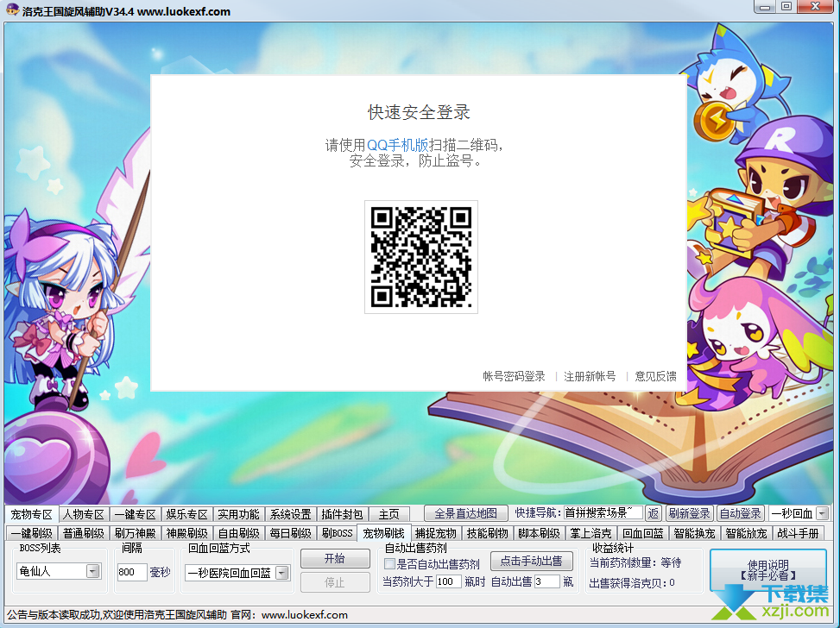Open the 捕捉宠物 sub-tab

coord(436,533)
